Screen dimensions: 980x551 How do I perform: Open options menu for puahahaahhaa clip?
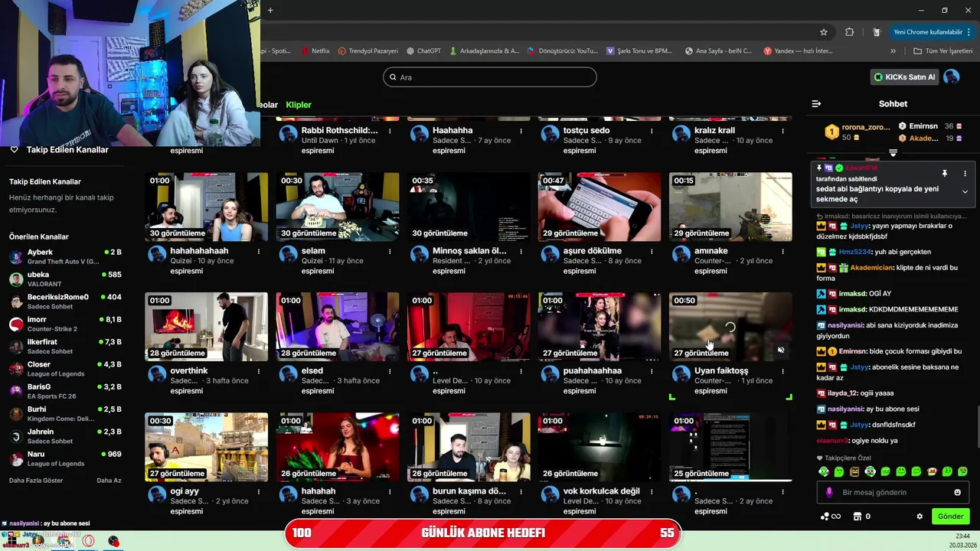(652, 371)
